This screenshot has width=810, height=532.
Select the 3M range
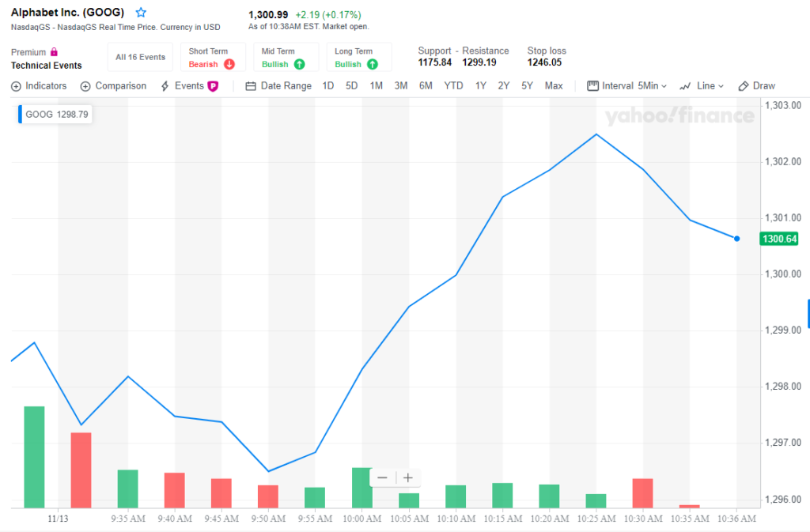point(401,86)
